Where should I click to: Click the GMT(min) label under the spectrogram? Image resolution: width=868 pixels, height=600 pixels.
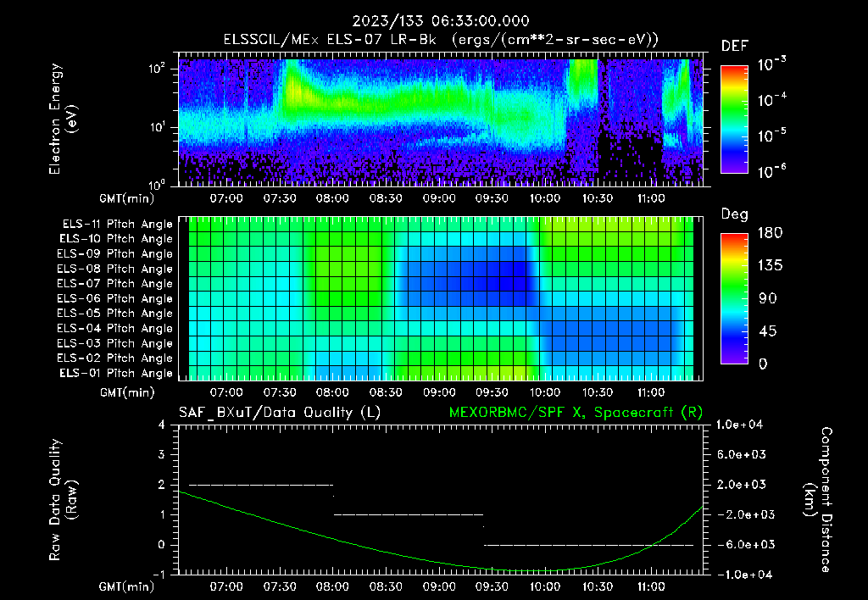point(127,198)
